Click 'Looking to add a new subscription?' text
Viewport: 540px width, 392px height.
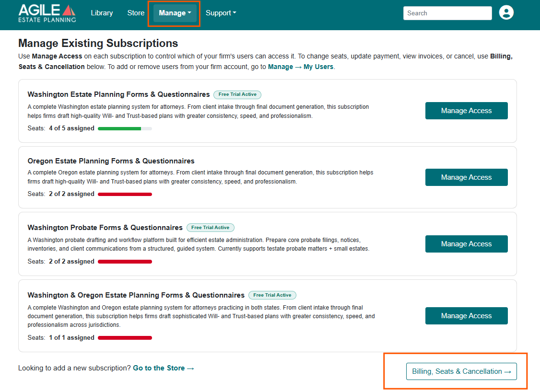pos(74,368)
